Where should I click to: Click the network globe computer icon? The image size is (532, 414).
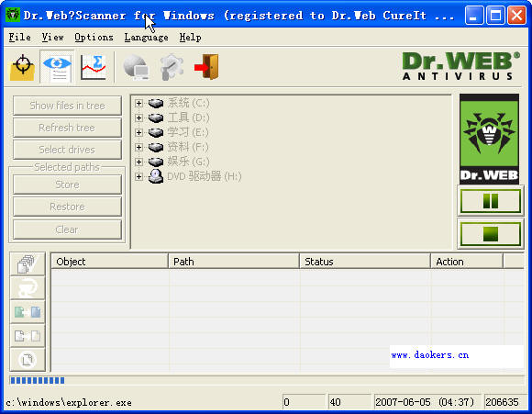click(136, 67)
